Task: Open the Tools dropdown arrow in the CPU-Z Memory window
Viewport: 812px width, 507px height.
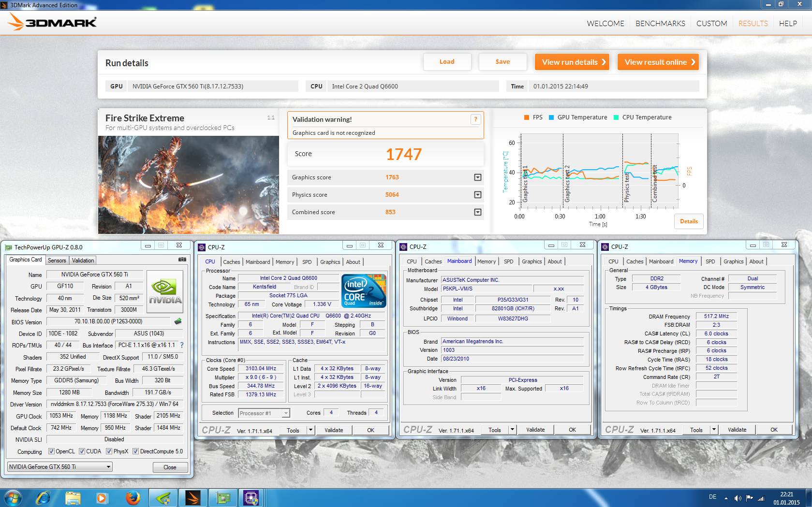Action: pos(714,430)
